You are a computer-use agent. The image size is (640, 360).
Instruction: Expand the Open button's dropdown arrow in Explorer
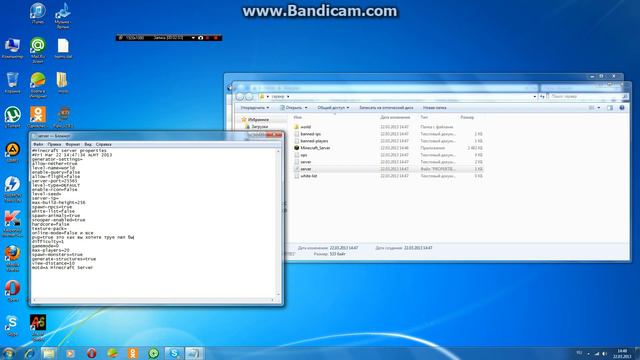(x=306, y=108)
